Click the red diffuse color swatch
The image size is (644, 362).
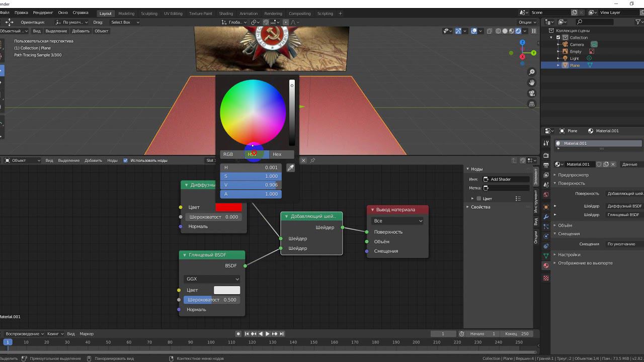[x=228, y=207]
